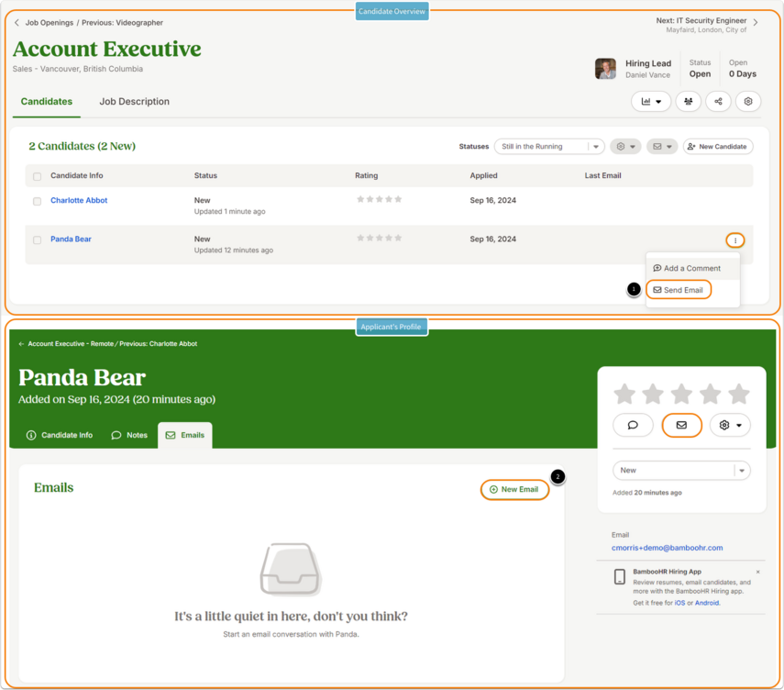Open Panda Bear candidate link
Viewport: 784px width, 690px height.
[x=71, y=239]
